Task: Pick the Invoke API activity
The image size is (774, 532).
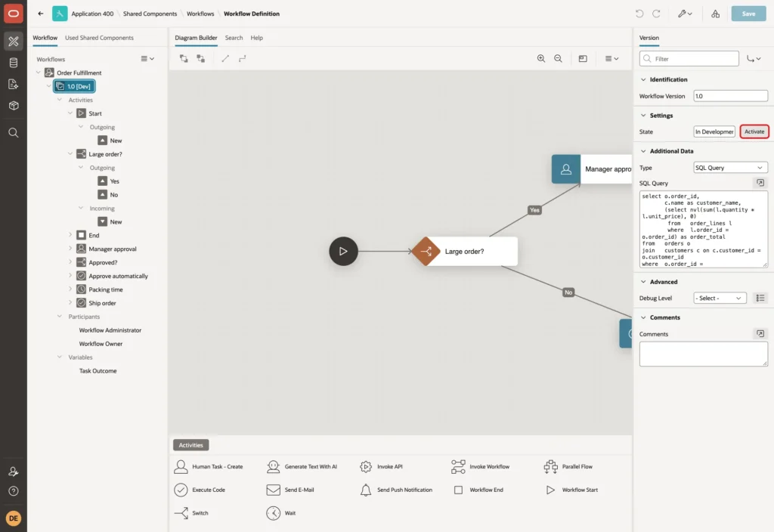Action: point(381,466)
